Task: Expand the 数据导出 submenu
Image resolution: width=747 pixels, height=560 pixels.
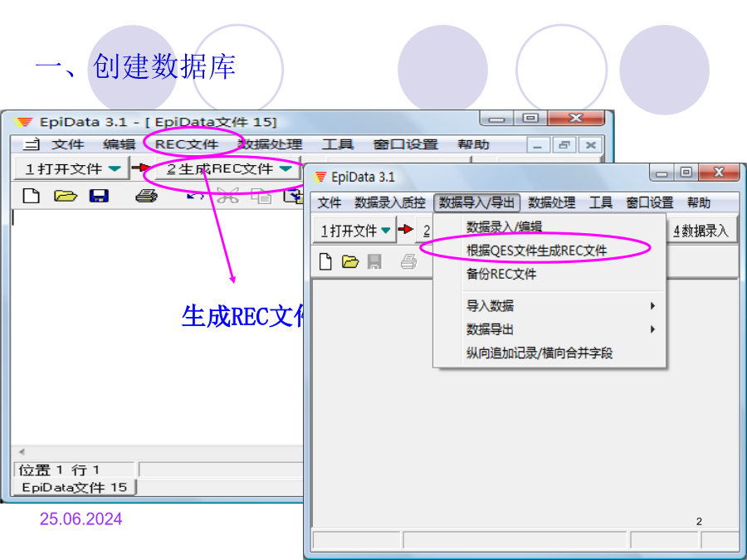Action: click(652, 329)
